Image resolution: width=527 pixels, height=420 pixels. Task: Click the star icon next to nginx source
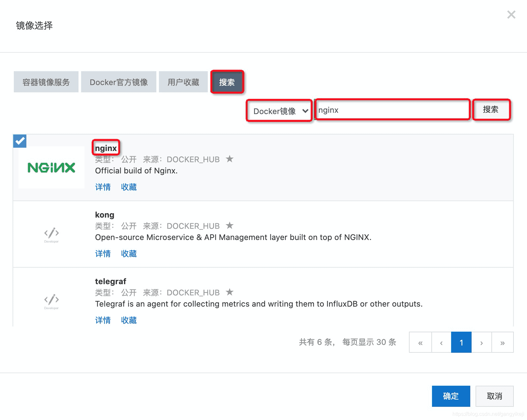point(230,159)
